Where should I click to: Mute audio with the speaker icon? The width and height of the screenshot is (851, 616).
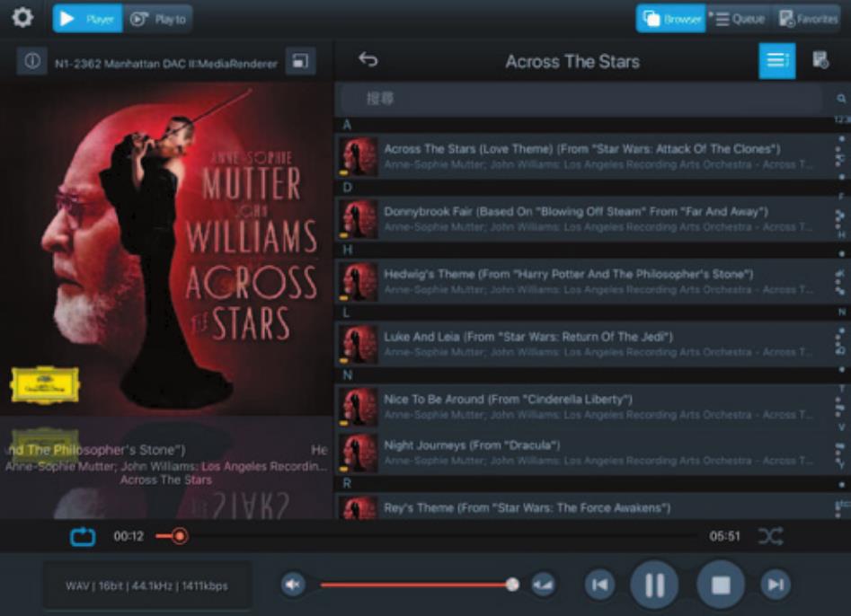click(293, 585)
